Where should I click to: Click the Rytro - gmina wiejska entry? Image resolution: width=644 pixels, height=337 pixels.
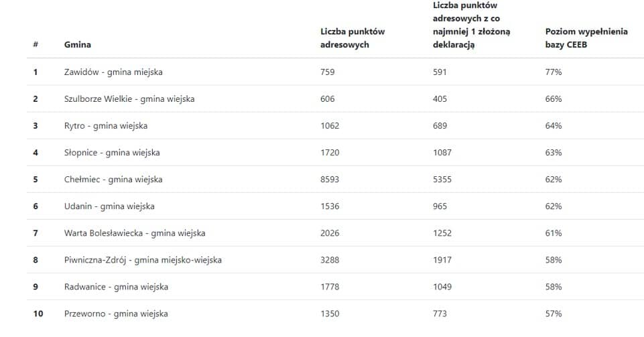(x=106, y=125)
